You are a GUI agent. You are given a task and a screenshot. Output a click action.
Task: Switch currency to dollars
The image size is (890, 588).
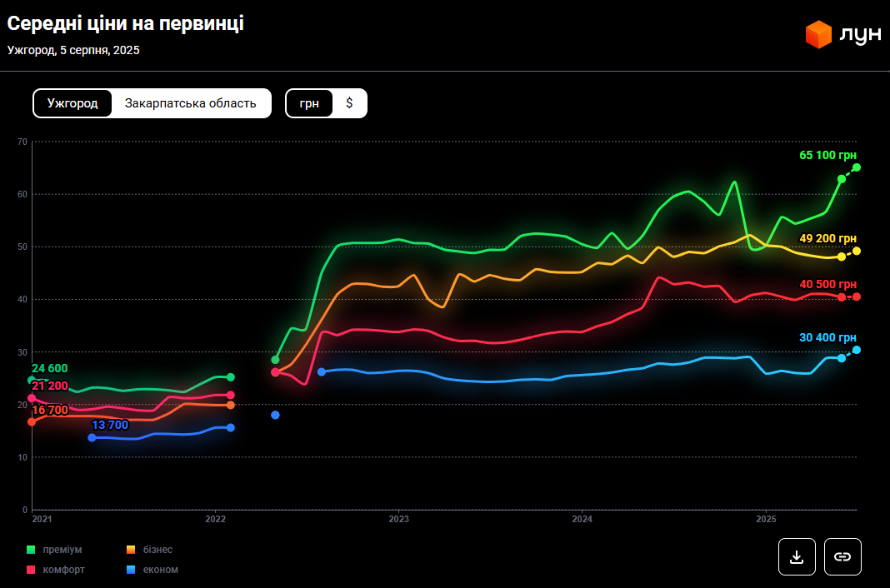pos(349,103)
